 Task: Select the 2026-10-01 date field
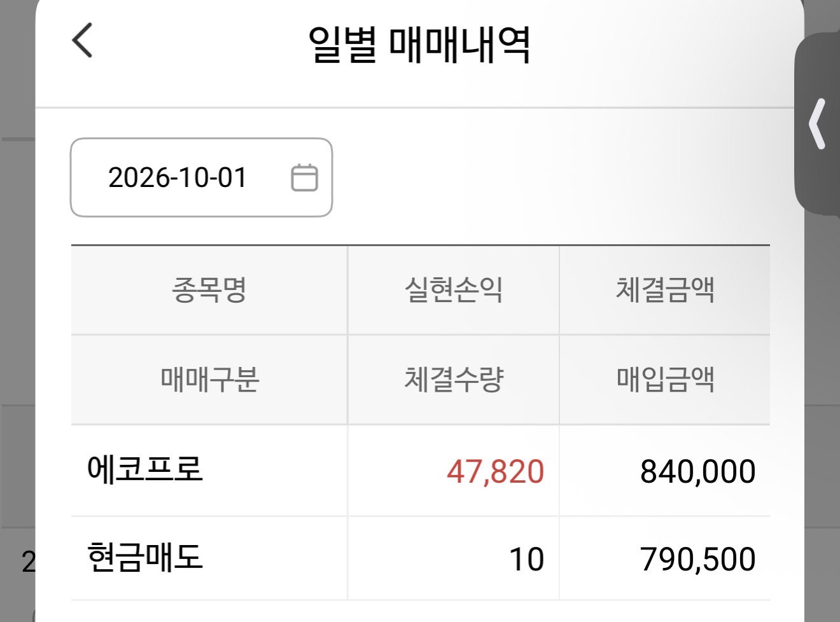tap(201, 177)
